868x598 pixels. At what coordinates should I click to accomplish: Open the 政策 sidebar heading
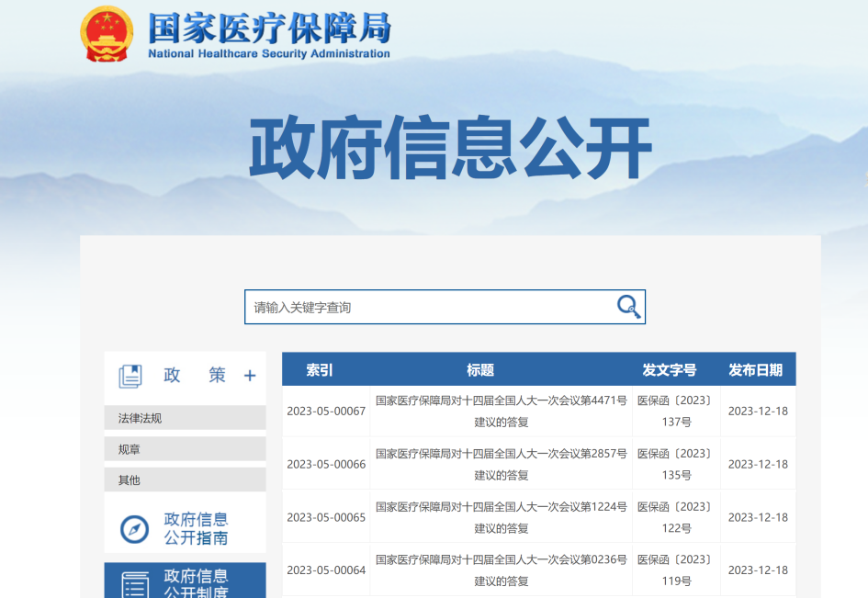(x=195, y=375)
